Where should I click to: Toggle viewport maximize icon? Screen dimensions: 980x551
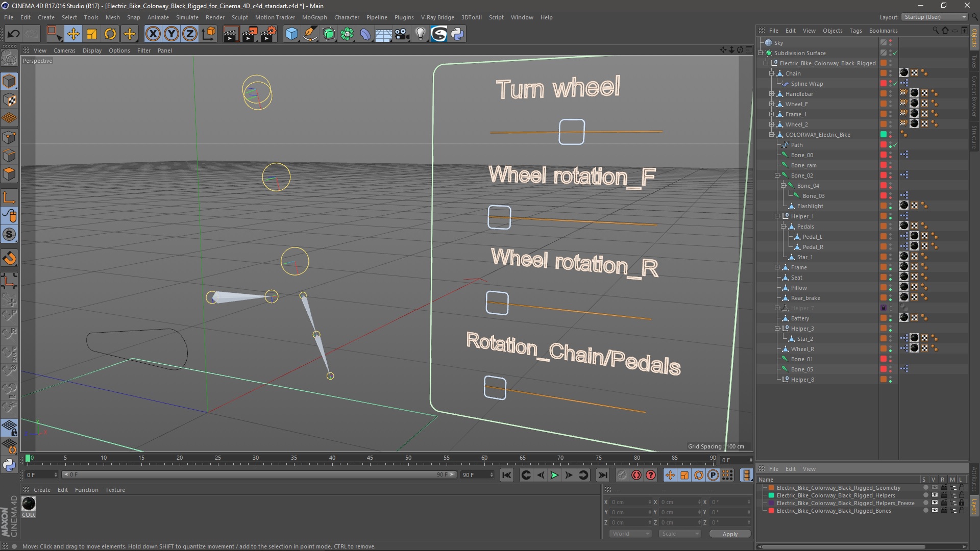pyautogui.click(x=749, y=50)
